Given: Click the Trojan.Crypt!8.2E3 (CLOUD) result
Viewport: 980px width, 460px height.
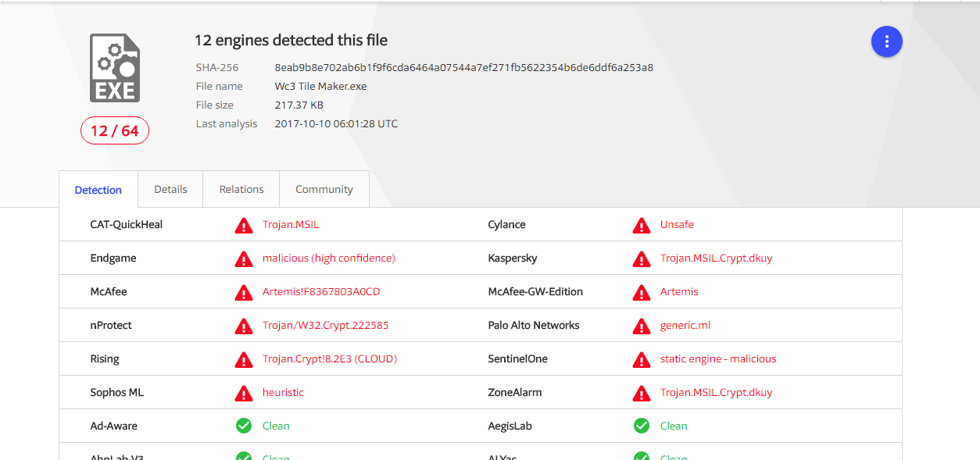Looking at the screenshot, I should (330, 359).
